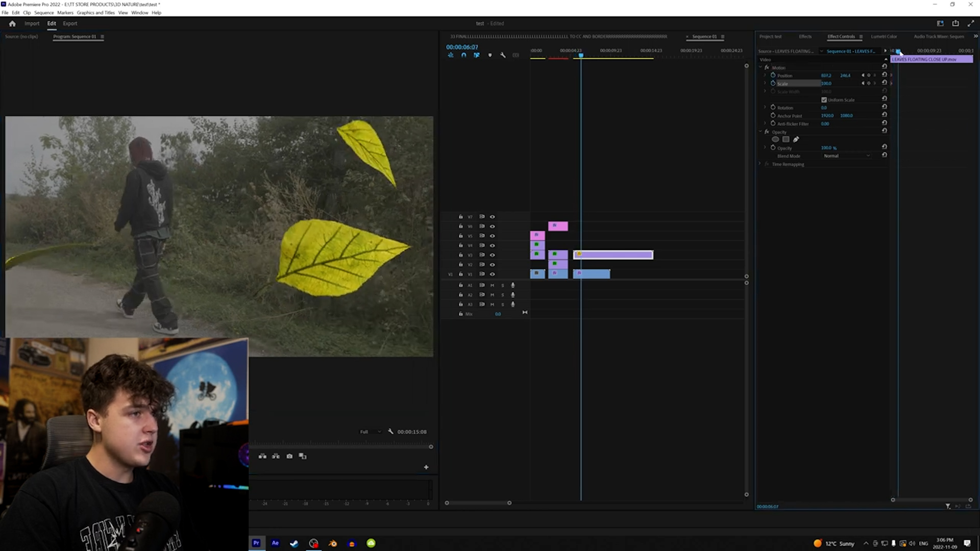Screen dimensions: 980x551
Task: Collapse the Motion effect group
Action: [x=760, y=67]
